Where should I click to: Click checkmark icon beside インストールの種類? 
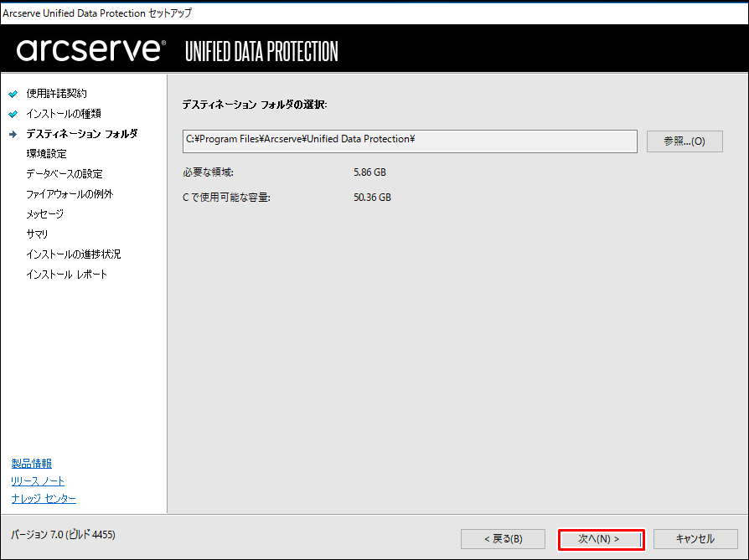(13, 114)
